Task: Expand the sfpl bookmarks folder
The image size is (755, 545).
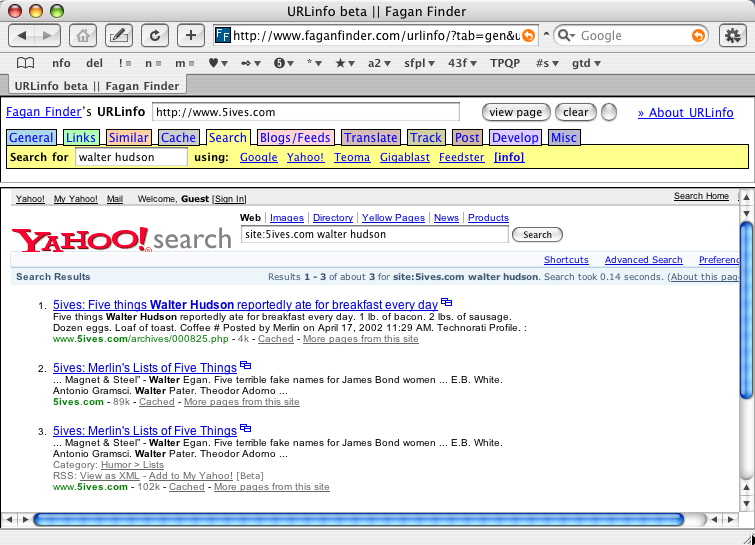Action: pos(419,63)
